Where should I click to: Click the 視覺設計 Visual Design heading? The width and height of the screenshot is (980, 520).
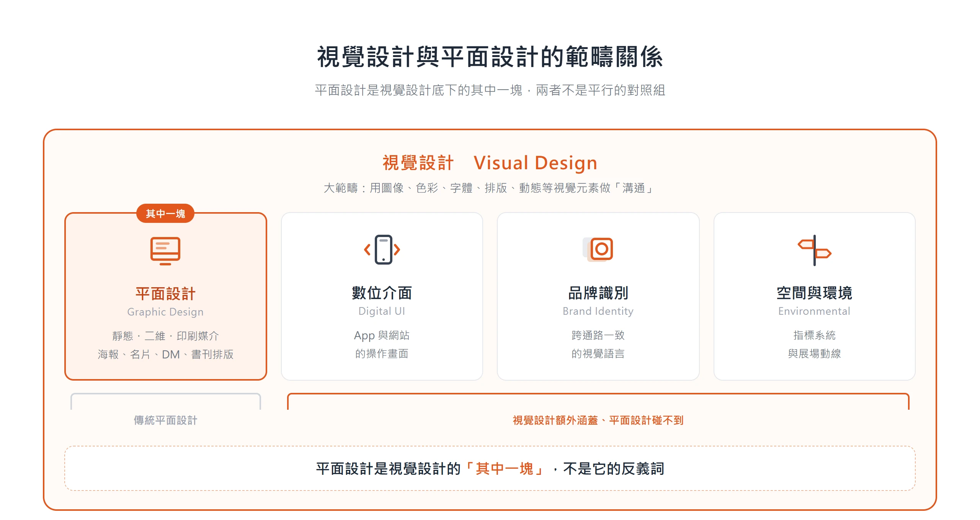[x=490, y=163]
